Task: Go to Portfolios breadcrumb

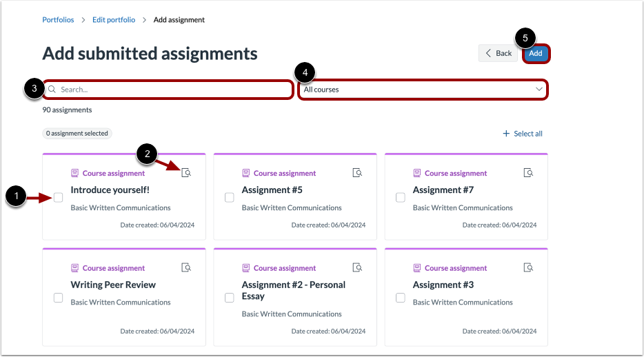Action: tap(58, 20)
